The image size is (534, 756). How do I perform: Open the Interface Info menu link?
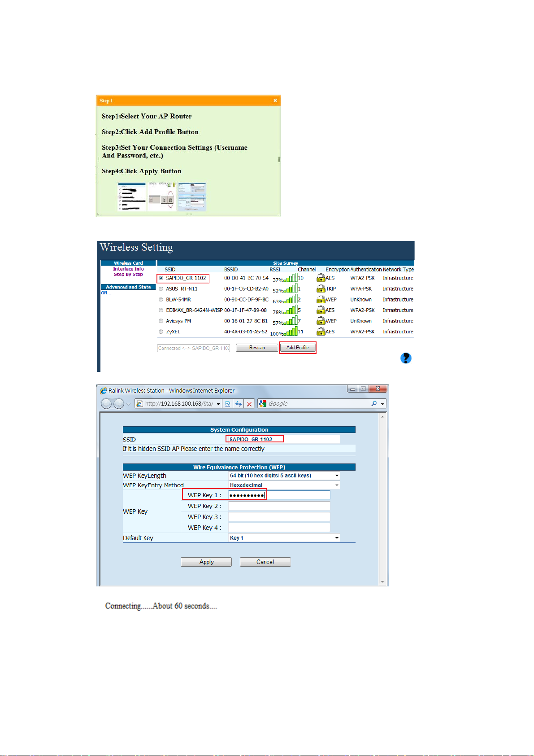128,269
